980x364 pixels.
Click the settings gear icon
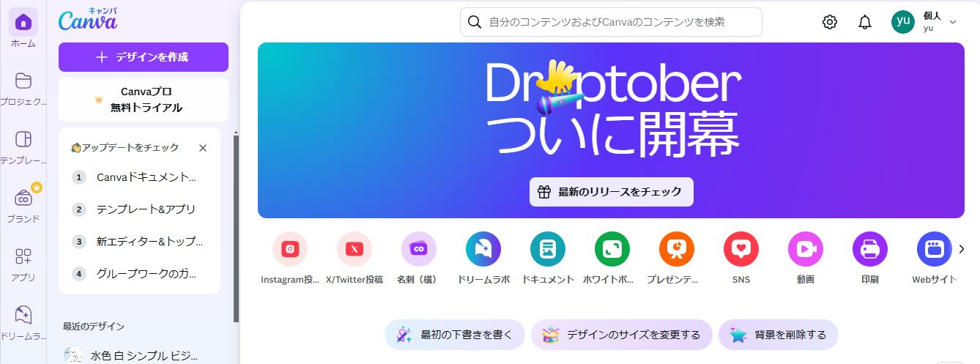[830, 22]
